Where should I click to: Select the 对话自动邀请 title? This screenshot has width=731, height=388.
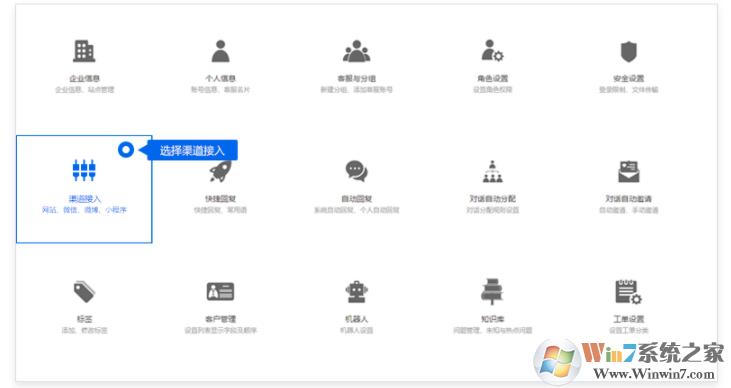[628, 199]
